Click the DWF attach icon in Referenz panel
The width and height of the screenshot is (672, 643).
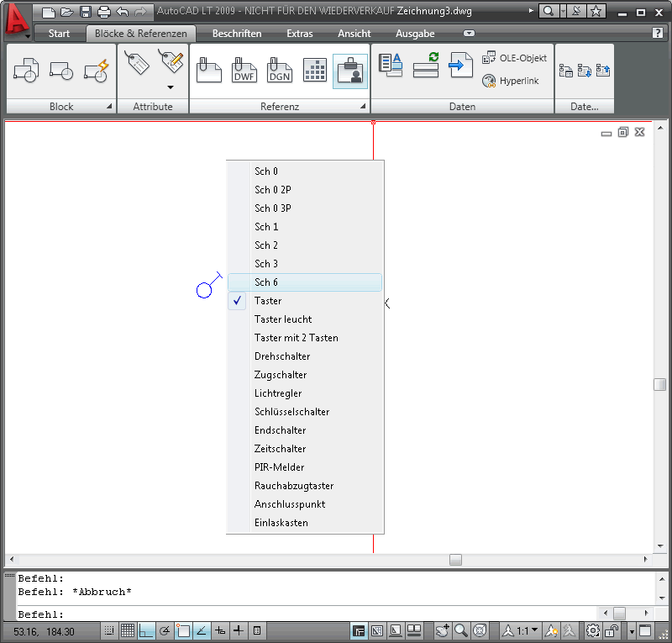[244, 70]
